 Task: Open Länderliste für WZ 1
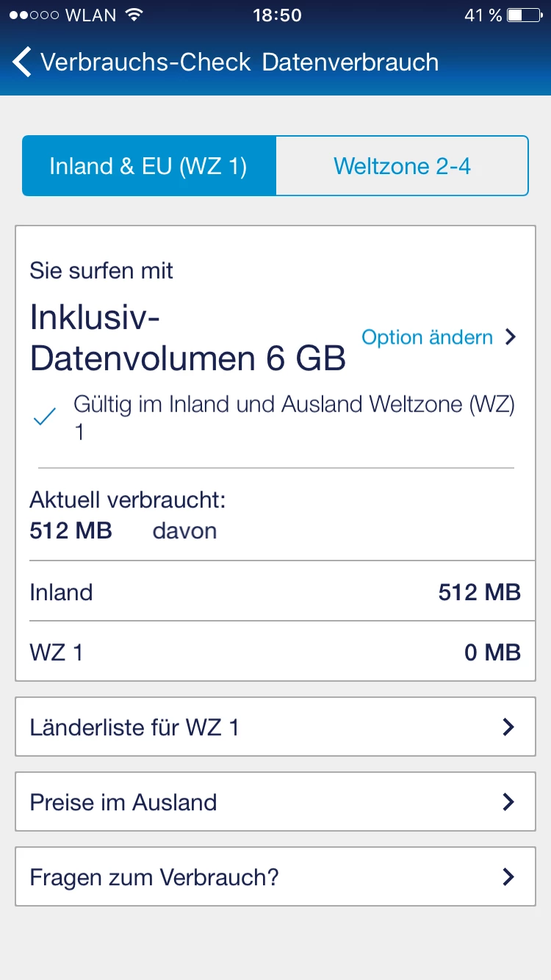coord(275,727)
